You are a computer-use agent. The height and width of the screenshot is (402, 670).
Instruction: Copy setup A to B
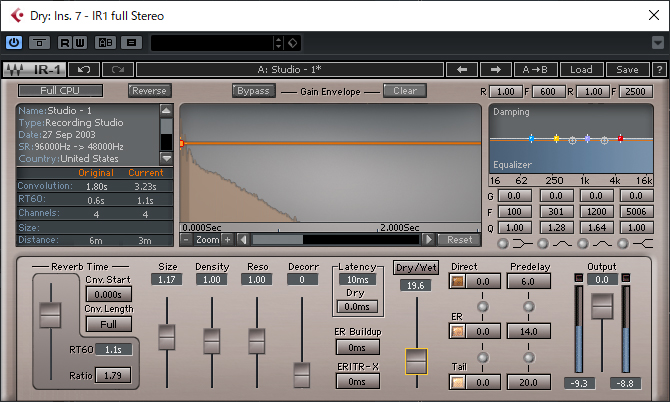(535, 70)
